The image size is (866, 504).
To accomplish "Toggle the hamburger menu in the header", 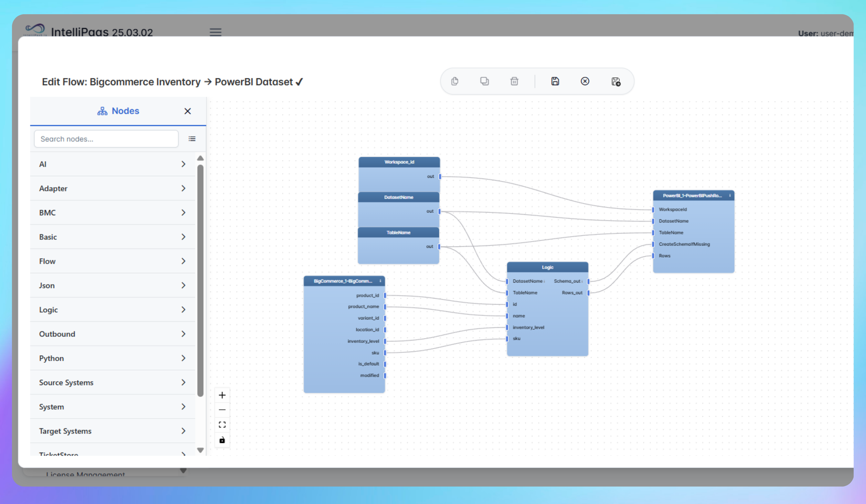I will point(216,32).
